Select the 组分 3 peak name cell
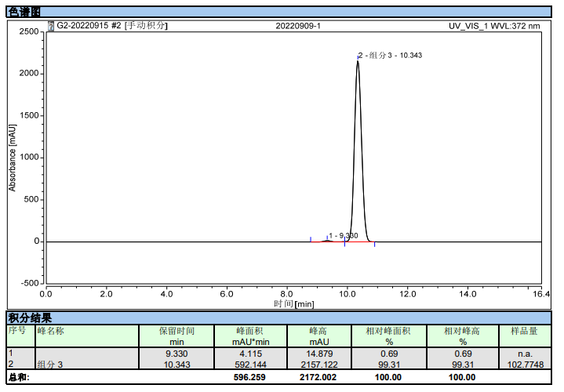This screenshot has width=564, height=392. click(x=50, y=365)
